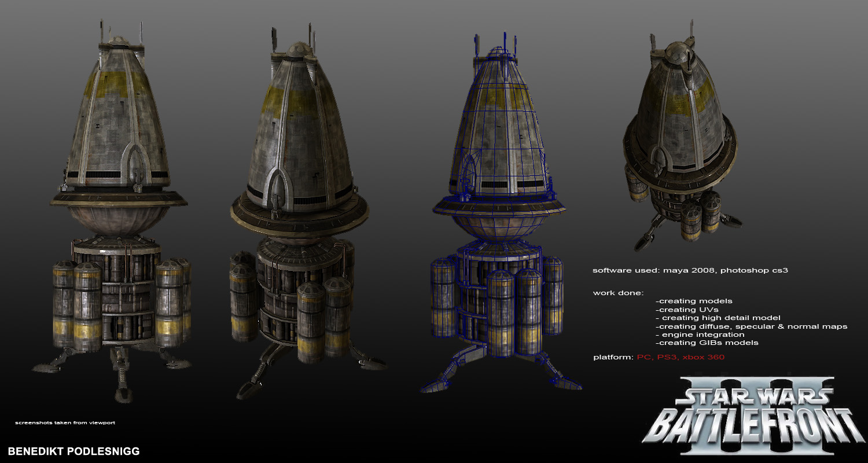Viewport: 868px width, 463px height.
Task: Click the leftmost front-view model render
Action: [119, 214]
